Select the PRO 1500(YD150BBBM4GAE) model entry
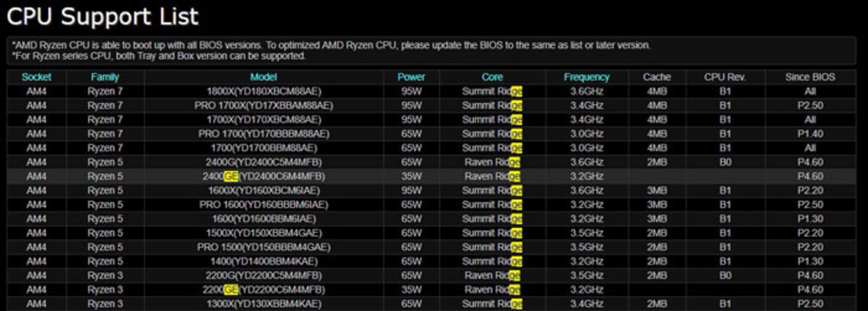Image resolution: width=868 pixels, height=311 pixels. tap(264, 247)
